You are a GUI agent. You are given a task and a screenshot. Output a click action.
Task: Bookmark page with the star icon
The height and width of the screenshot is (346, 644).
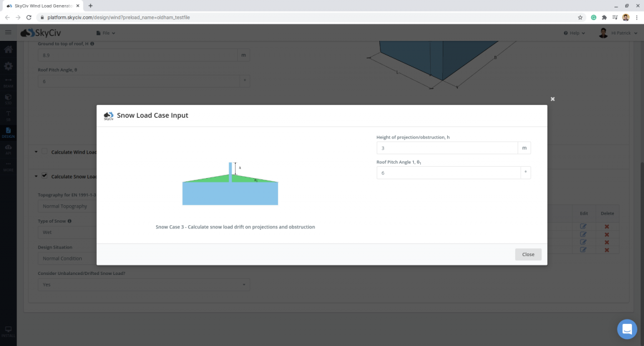pyautogui.click(x=580, y=17)
